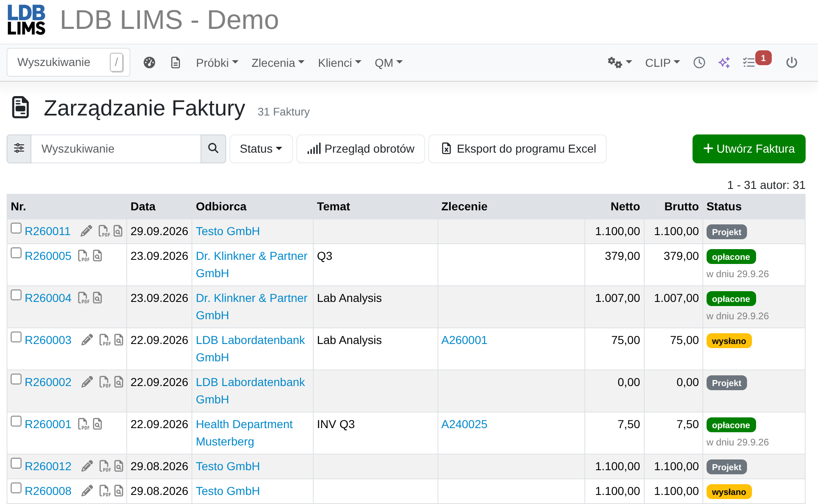Image resolution: width=818 pixels, height=504 pixels.
Task: Open the history clock icon
Action: 699,63
